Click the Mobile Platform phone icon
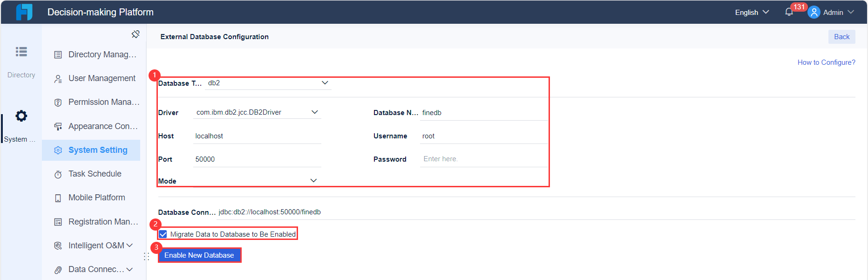868x280 pixels. point(58,198)
